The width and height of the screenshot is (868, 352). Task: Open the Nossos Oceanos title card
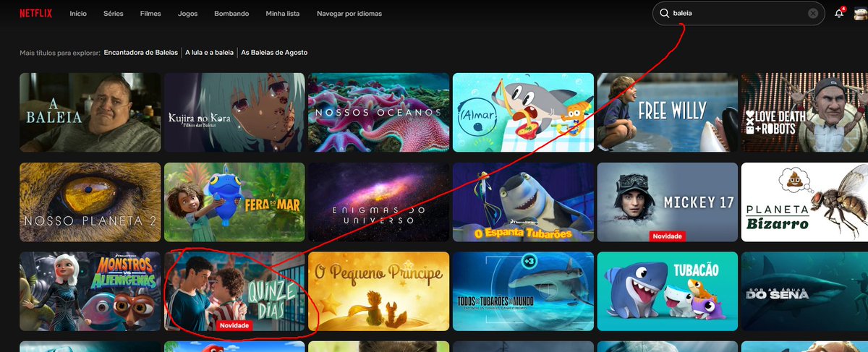click(x=378, y=112)
